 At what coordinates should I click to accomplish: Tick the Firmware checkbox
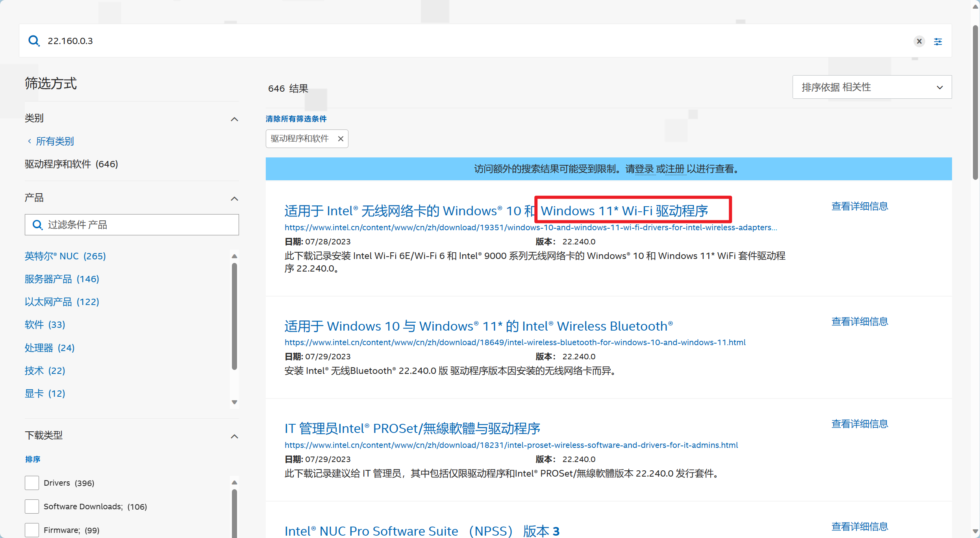pos(32,530)
